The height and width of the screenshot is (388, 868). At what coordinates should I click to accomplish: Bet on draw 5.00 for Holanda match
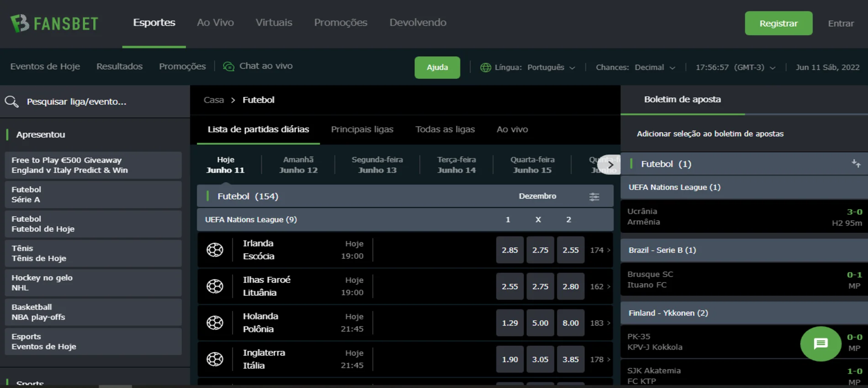coord(540,323)
